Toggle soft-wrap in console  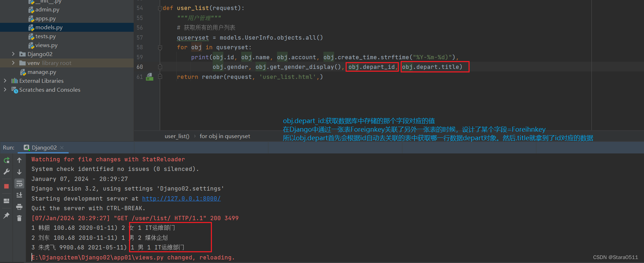pos(19,183)
